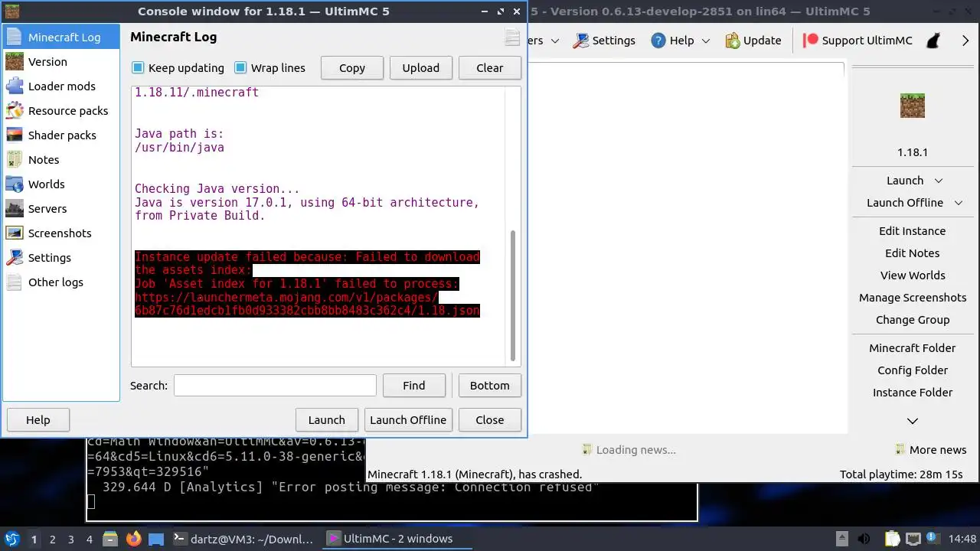
Task: Click the Other logs page icon
Action: (x=15, y=282)
